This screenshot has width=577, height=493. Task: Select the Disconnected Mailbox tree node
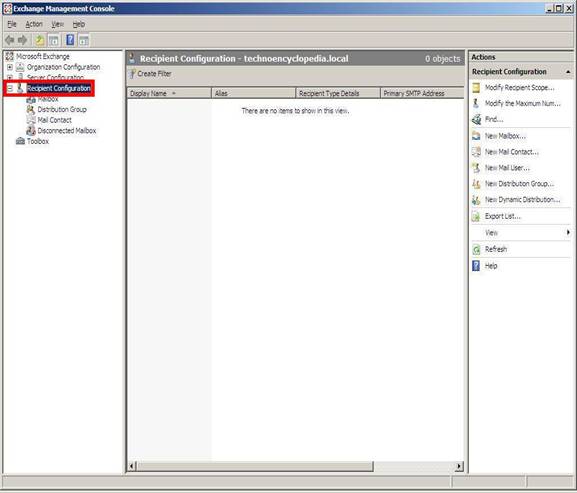coord(67,131)
